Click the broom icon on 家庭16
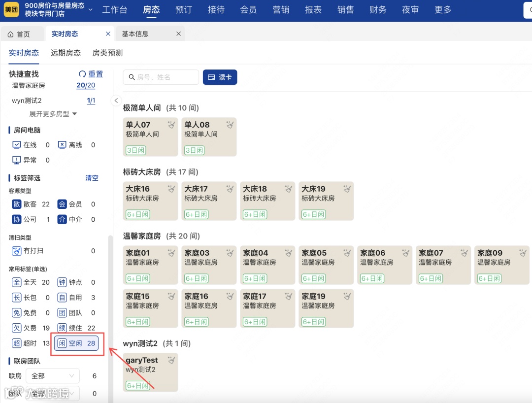 pyautogui.click(x=230, y=296)
